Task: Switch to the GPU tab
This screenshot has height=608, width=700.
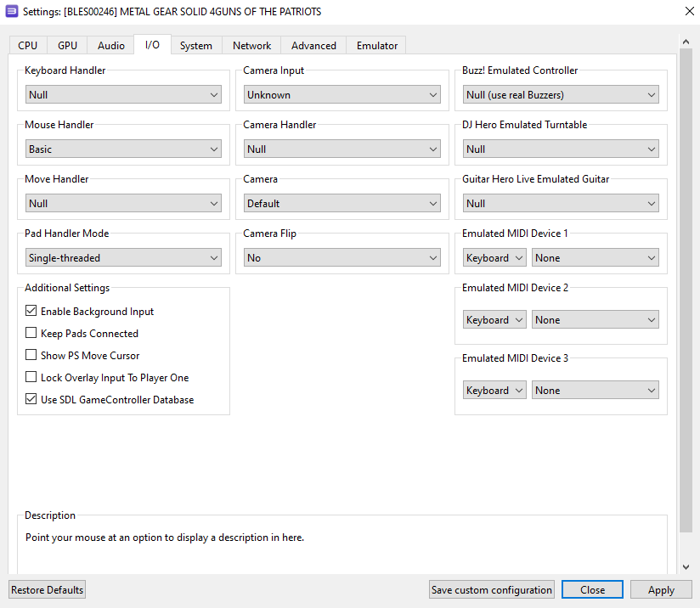Action: point(67,46)
